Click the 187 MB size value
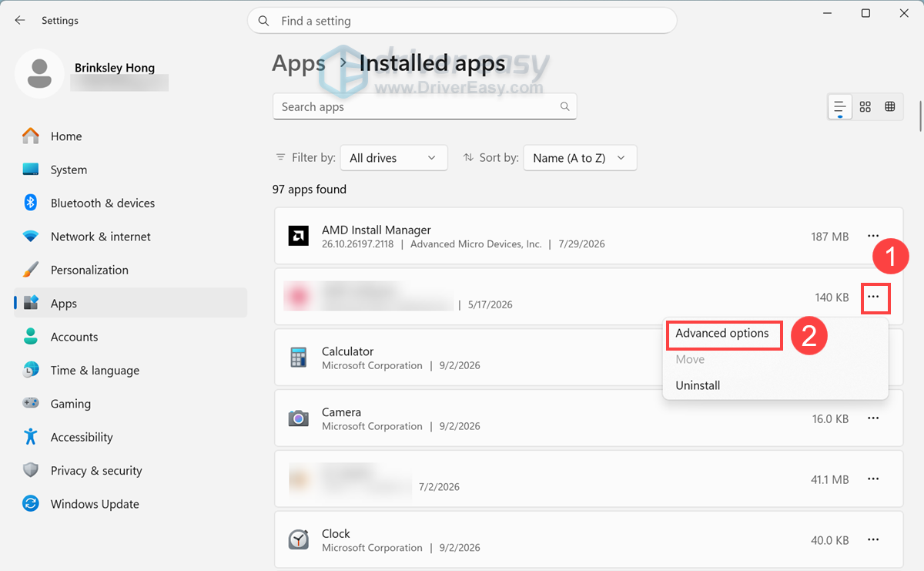Screen dimensions: 924x571 tap(829, 237)
